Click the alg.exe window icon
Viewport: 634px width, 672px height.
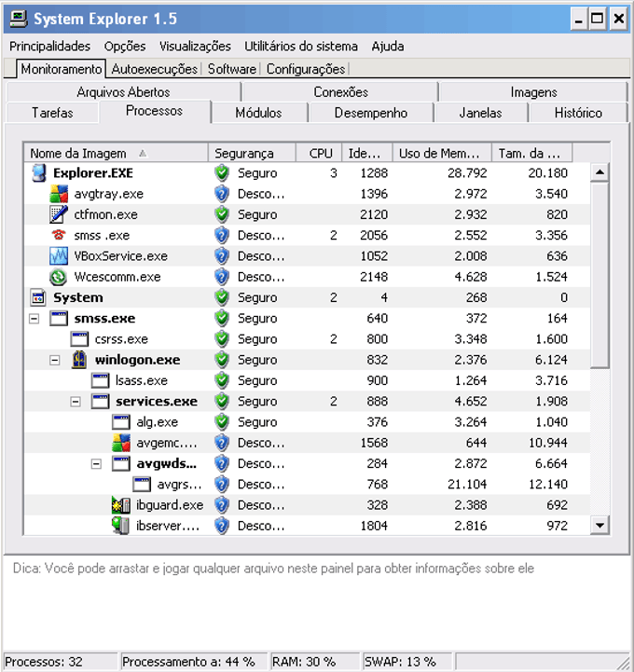click(121, 422)
